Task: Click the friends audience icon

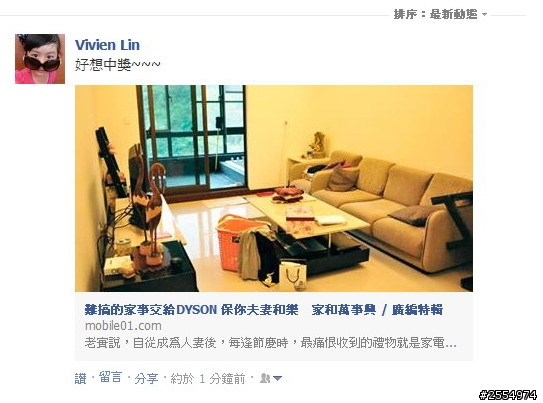Action: click(x=265, y=378)
